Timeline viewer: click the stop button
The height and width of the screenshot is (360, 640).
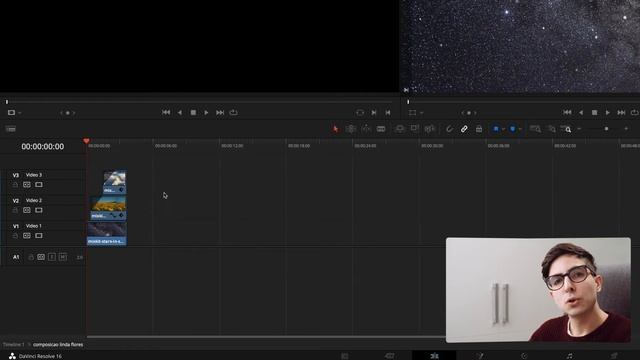click(594, 112)
